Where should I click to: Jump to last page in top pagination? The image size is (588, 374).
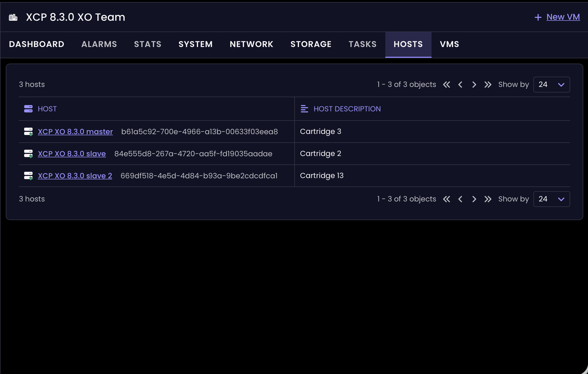point(488,85)
